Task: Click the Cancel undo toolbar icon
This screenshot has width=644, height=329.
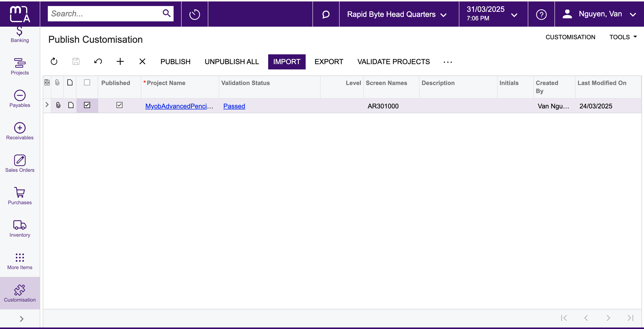Action: point(98,62)
